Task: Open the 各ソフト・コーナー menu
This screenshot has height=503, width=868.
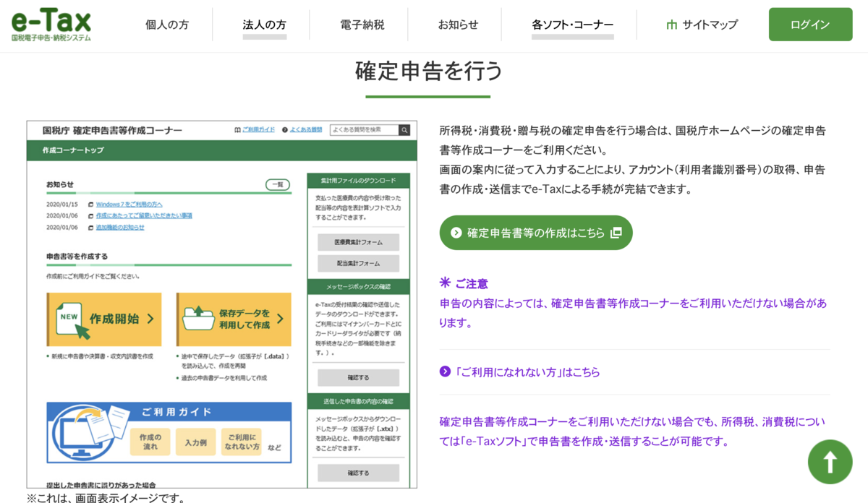Action: tap(573, 25)
